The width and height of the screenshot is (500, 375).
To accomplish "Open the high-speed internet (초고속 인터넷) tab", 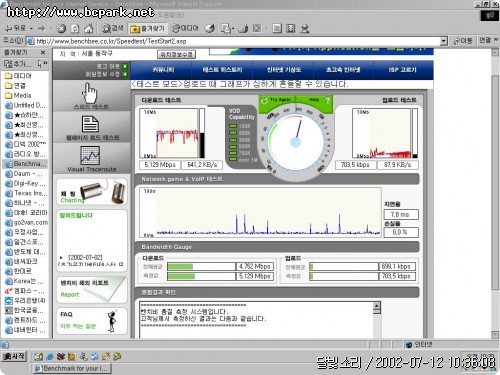I will (x=343, y=70).
